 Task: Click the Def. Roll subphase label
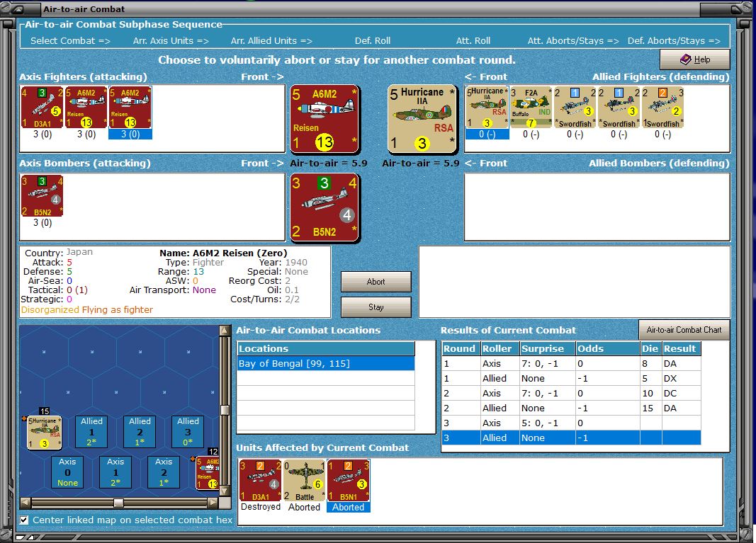click(373, 41)
